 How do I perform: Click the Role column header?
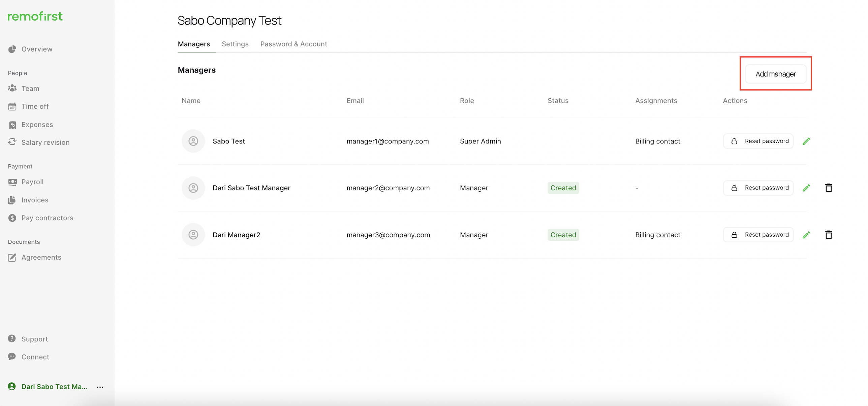[467, 101]
